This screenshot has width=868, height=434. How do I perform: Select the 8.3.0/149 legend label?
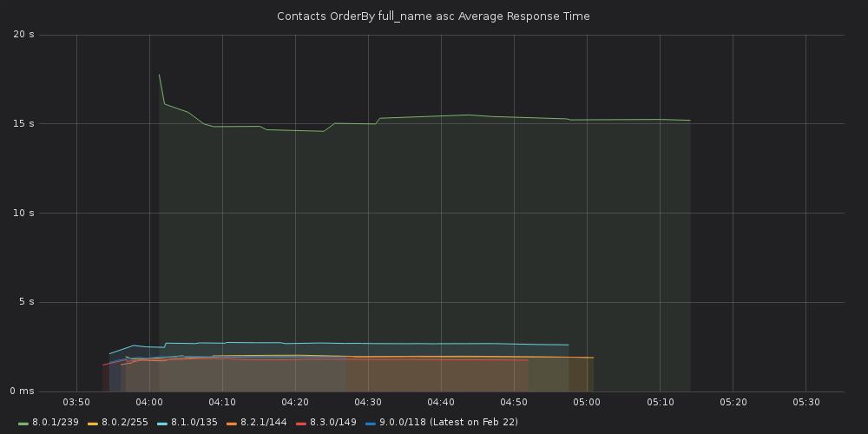pos(332,423)
